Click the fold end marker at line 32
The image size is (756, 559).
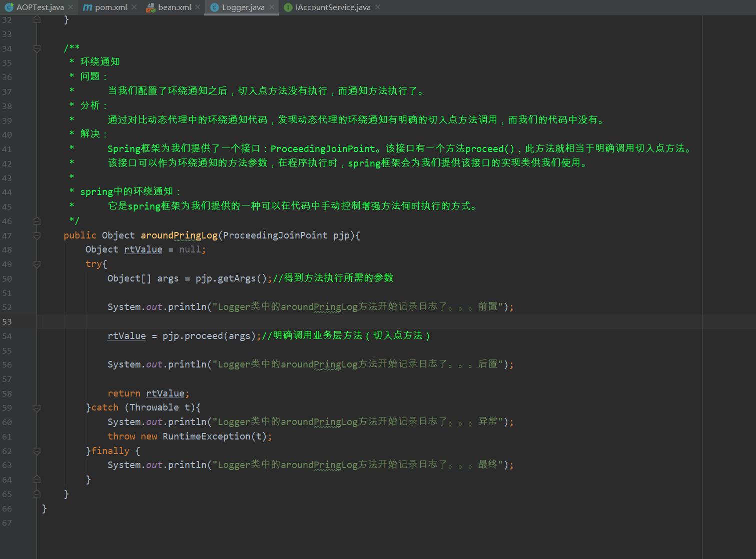click(x=37, y=19)
